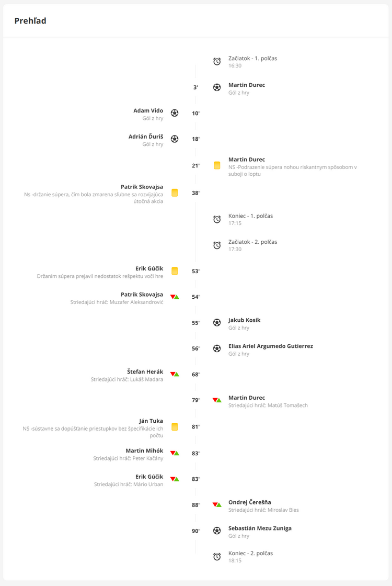Image resolution: width=392 pixels, height=586 pixels.
Task: Click Ján Tuka's yellow card icon
Action: (175, 427)
